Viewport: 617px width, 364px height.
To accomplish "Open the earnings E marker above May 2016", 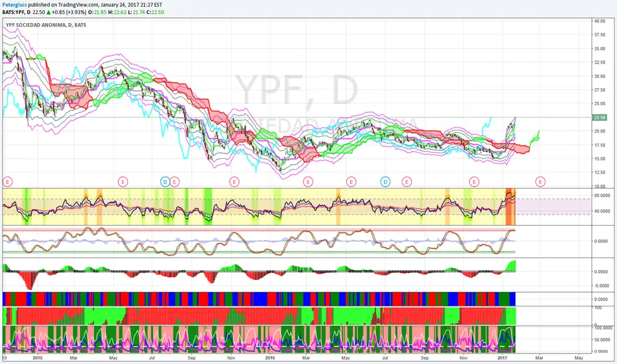I will pyautogui.click(x=351, y=181).
